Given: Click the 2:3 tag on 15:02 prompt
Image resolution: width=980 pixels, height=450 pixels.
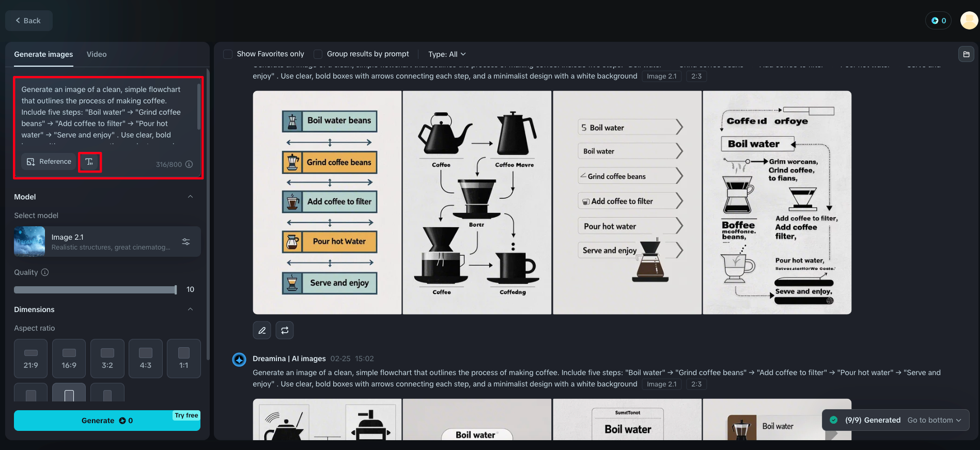Looking at the screenshot, I should pos(696,384).
